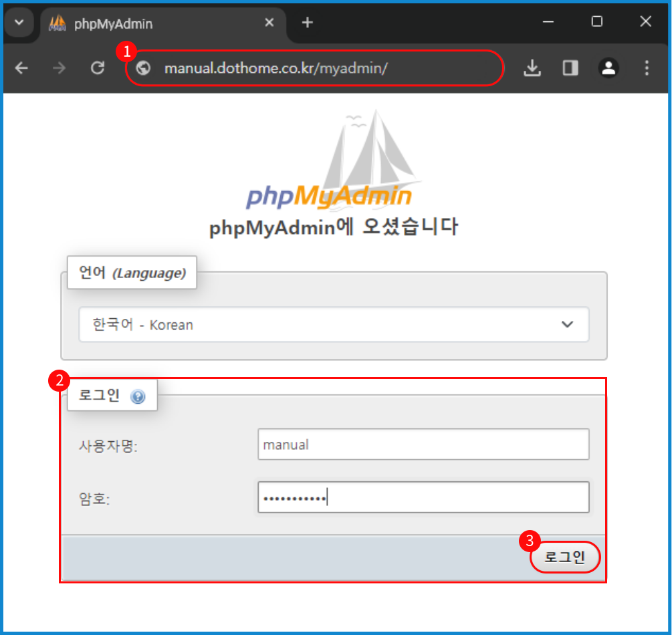
Task: Select the phpMyAdmin browser tab
Action: [x=154, y=22]
